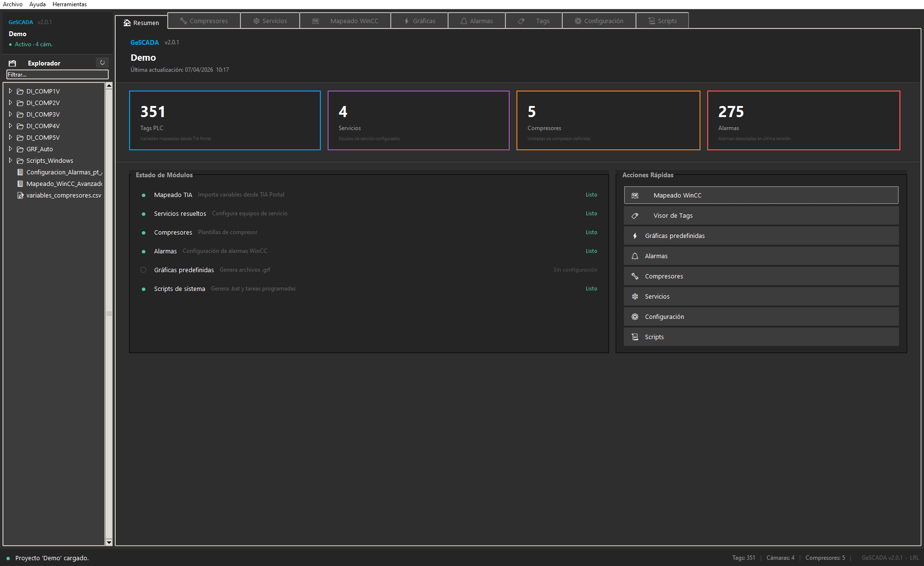
Task: Open the Visor de Tags via its tag icon
Action: coord(635,215)
